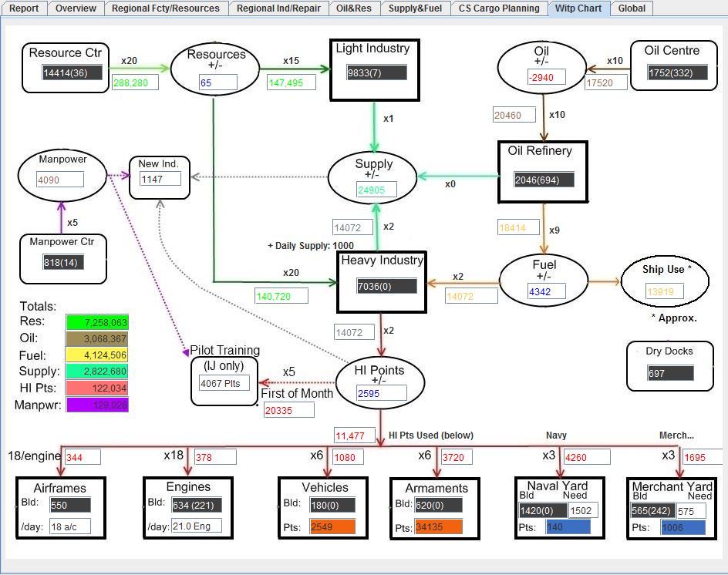Click Naval Yard Need value 1502
Screen dimensions: 728x575
tap(584, 510)
